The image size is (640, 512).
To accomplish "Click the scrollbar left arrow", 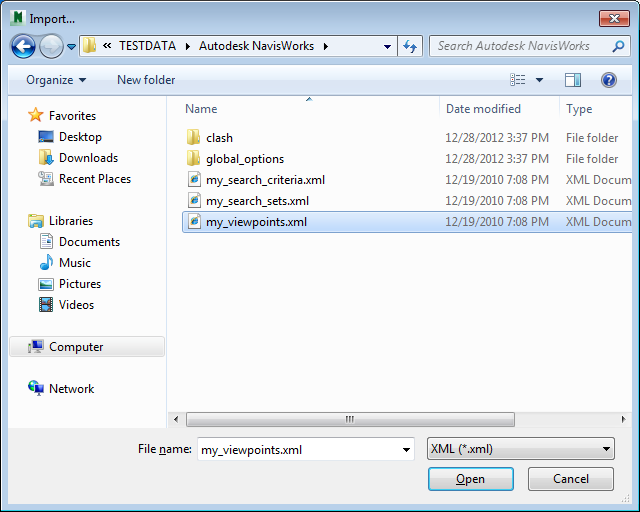I will [176, 419].
